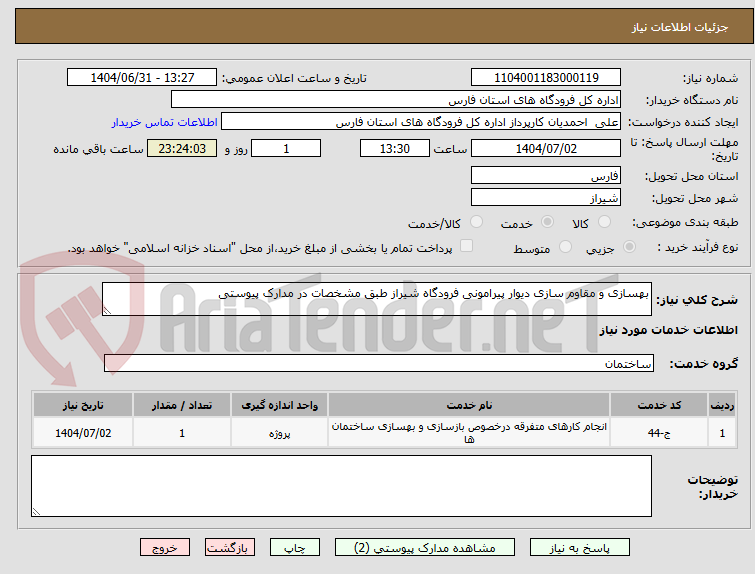Click the ساعت باقی مانده label
Viewport: 755px width, 574px height.
click(99, 149)
